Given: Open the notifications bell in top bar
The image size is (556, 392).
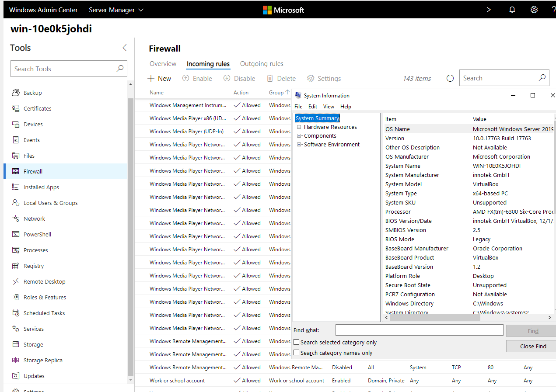Looking at the screenshot, I should [x=512, y=10].
